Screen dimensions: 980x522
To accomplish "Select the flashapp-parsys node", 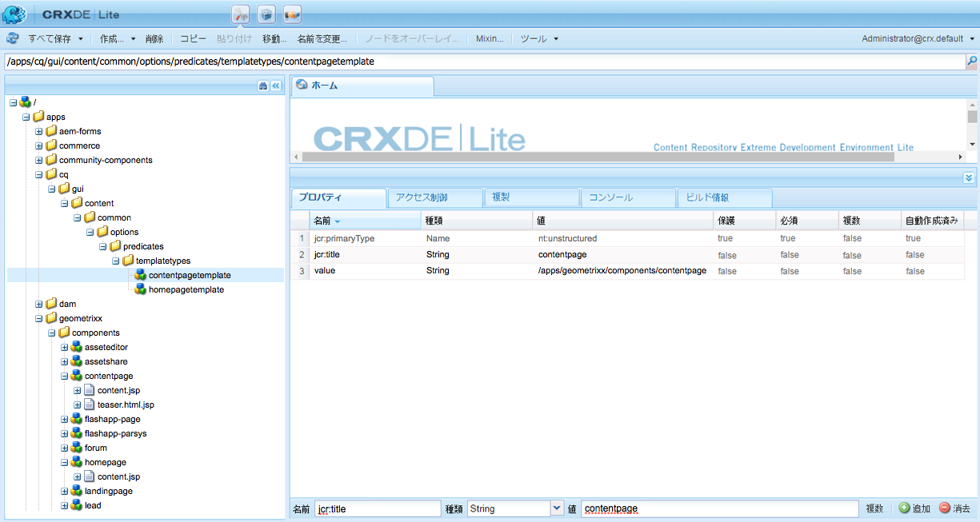I will point(116,433).
